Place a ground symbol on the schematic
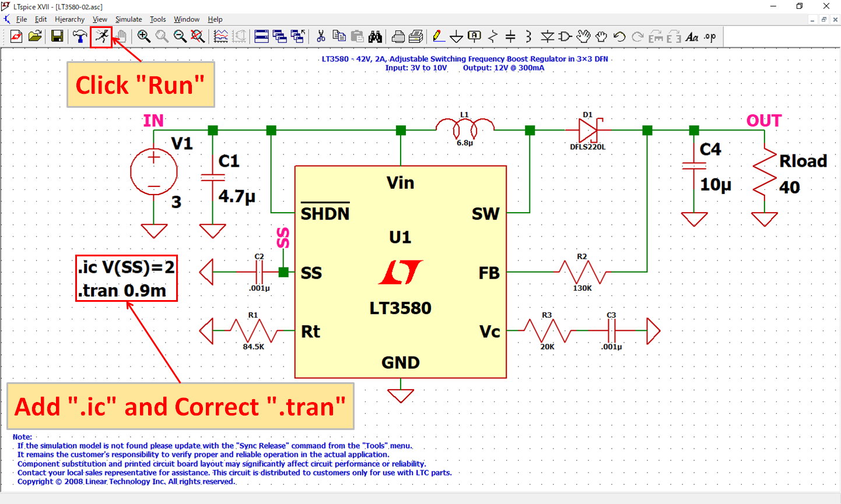The width and height of the screenshot is (841, 504). (x=456, y=36)
